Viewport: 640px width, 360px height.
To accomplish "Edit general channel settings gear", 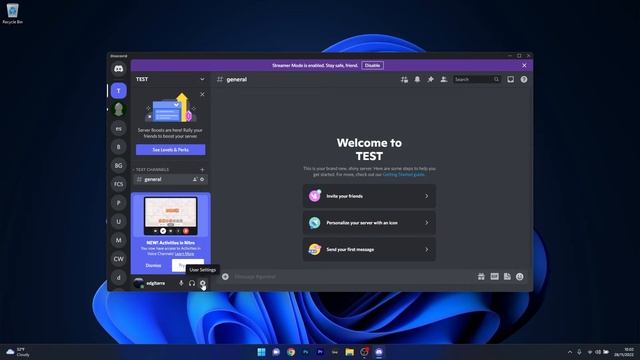I will point(202,180).
